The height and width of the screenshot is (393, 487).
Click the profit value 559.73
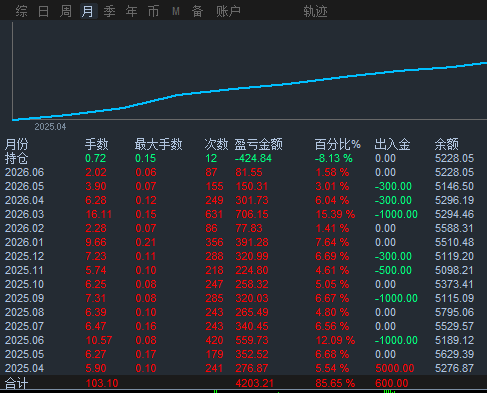[x=252, y=340]
